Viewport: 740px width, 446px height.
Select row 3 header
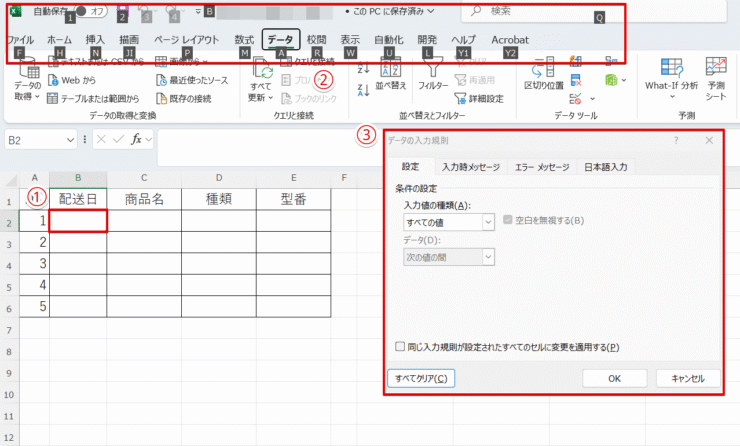[9, 244]
